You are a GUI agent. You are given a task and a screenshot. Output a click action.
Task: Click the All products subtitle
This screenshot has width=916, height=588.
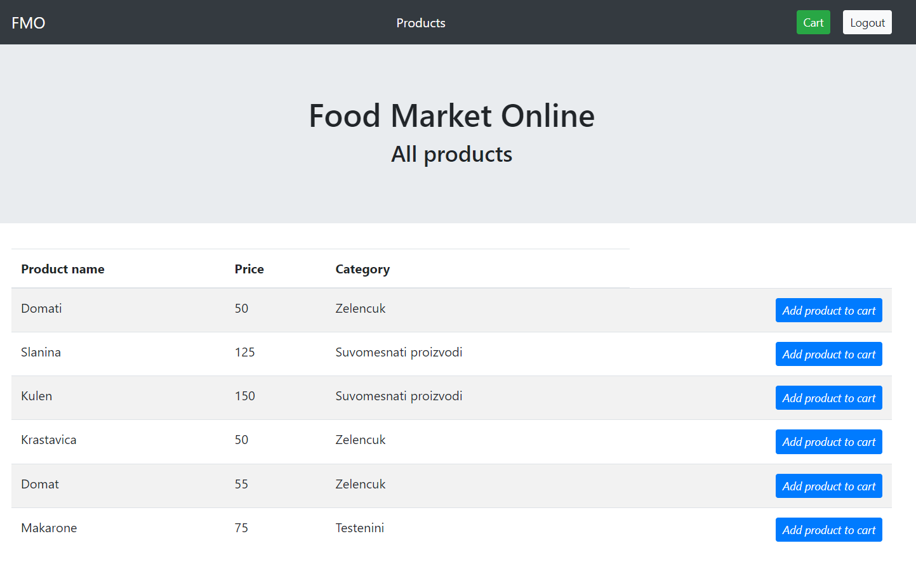tap(451, 154)
